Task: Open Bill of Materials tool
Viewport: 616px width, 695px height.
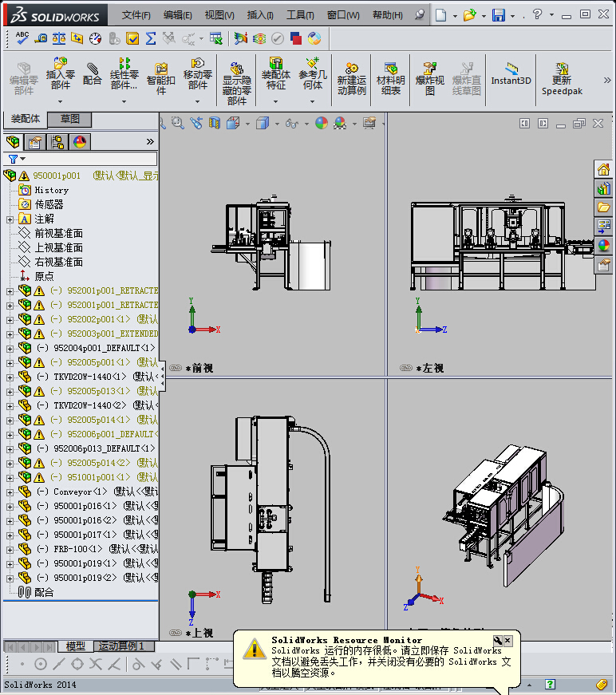Action: pyautogui.click(x=390, y=79)
